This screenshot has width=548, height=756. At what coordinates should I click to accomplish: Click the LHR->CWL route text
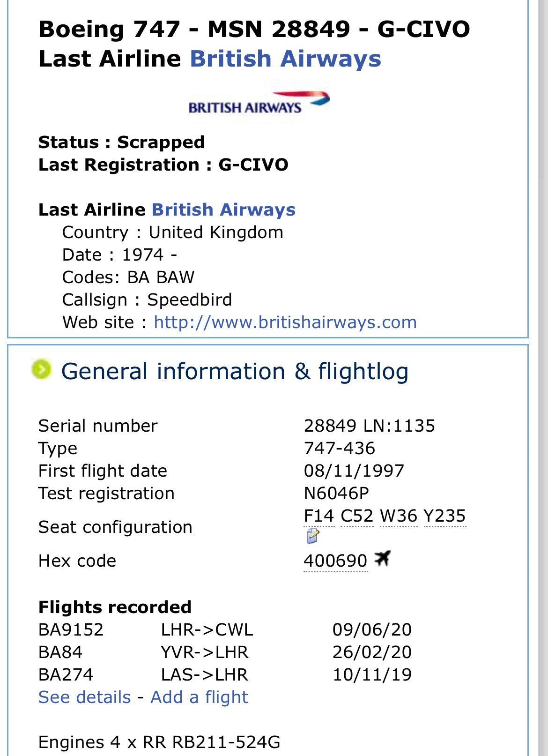207,630
